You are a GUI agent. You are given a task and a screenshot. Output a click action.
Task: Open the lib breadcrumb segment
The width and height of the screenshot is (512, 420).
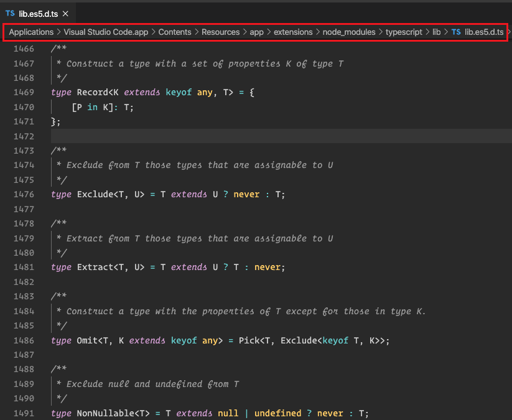437,32
